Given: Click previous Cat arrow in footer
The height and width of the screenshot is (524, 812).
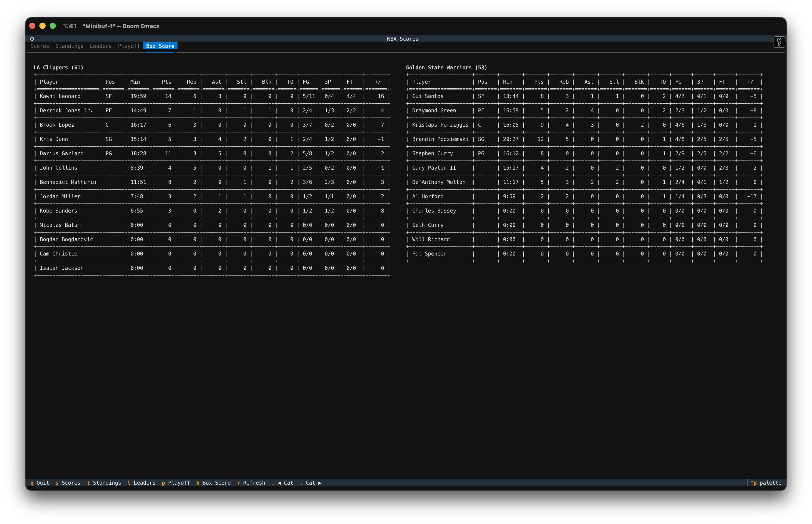Looking at the screenshot, I should 282,483.
